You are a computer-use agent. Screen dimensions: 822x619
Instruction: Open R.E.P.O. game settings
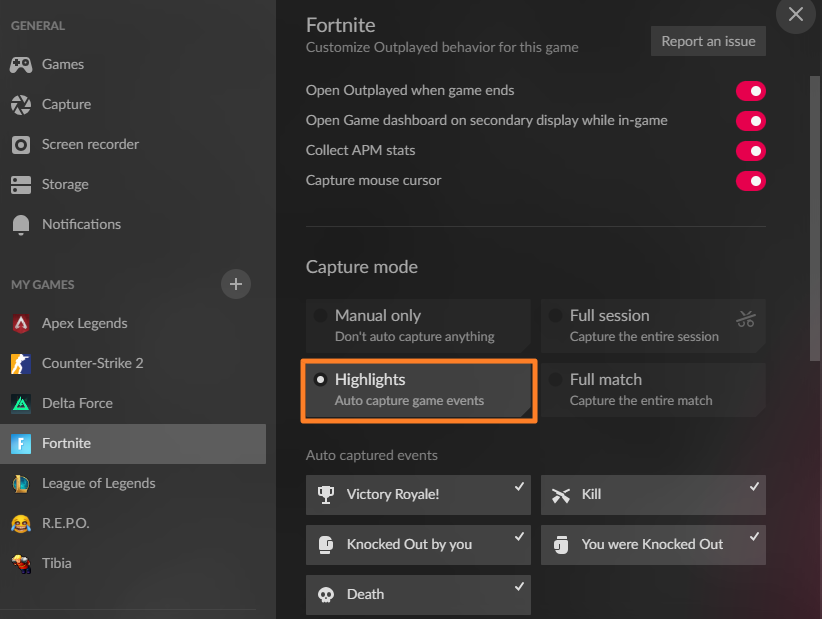tap(133, 524)
